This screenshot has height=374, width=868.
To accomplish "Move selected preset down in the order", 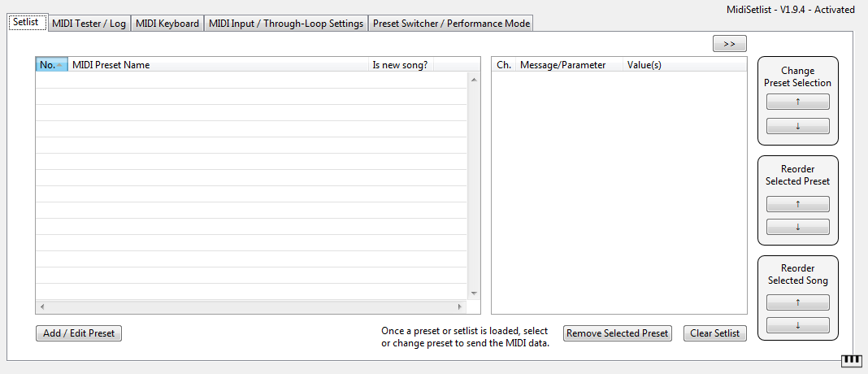I will pyautogui.click(x=797, y=227).
